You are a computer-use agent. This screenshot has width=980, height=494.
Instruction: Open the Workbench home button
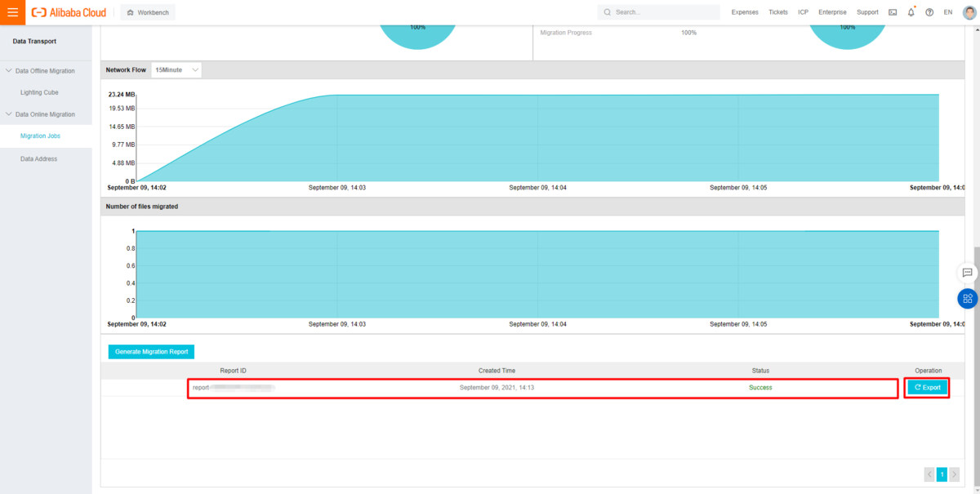coord(148,12)
